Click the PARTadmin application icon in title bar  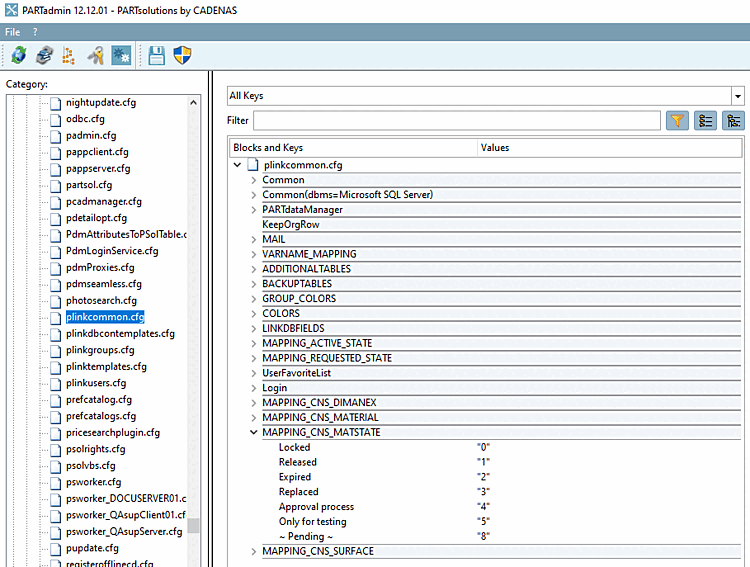click(x=11, y=10)
